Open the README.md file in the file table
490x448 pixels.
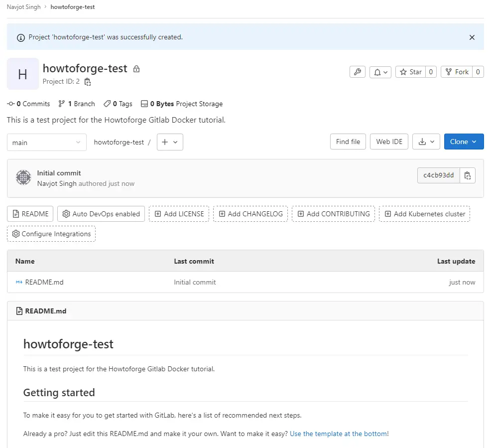coord(44,283)
